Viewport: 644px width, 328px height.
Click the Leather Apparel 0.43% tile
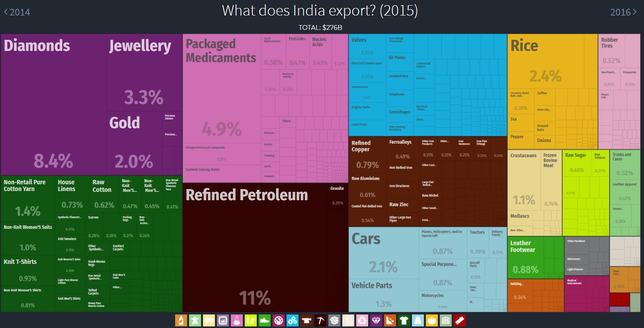[624, 192]
